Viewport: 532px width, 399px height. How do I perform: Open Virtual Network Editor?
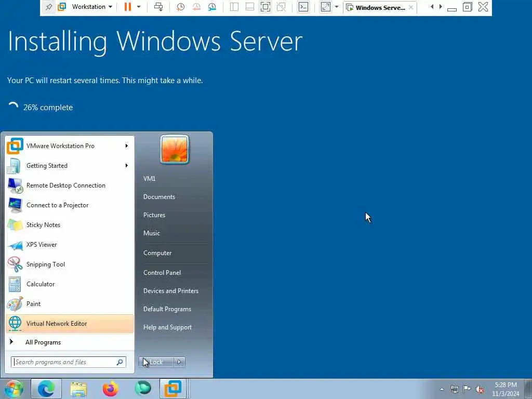(x=70, y=323)
